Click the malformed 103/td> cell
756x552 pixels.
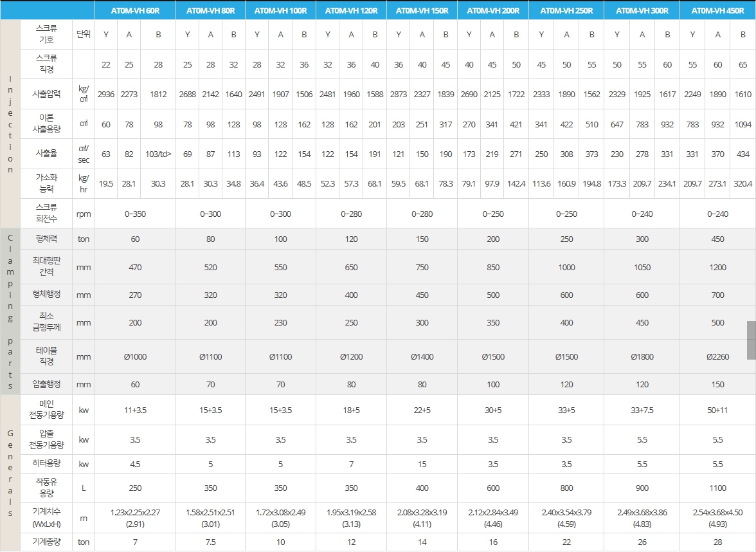[158, 154]
